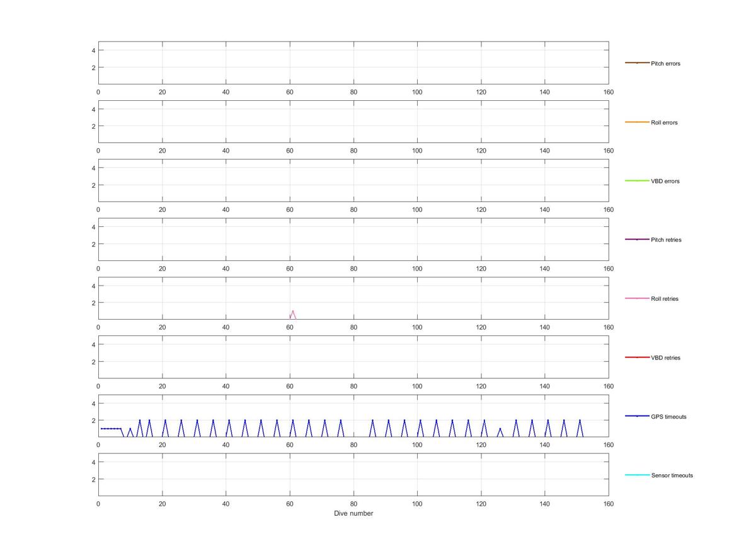
Task: Click the Sensor timeouts legend label
Action: click(672, 475)
